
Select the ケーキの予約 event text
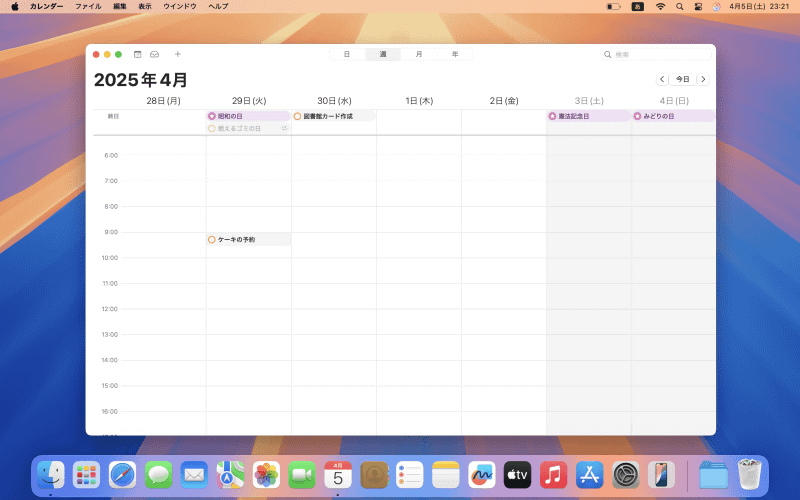236,239
